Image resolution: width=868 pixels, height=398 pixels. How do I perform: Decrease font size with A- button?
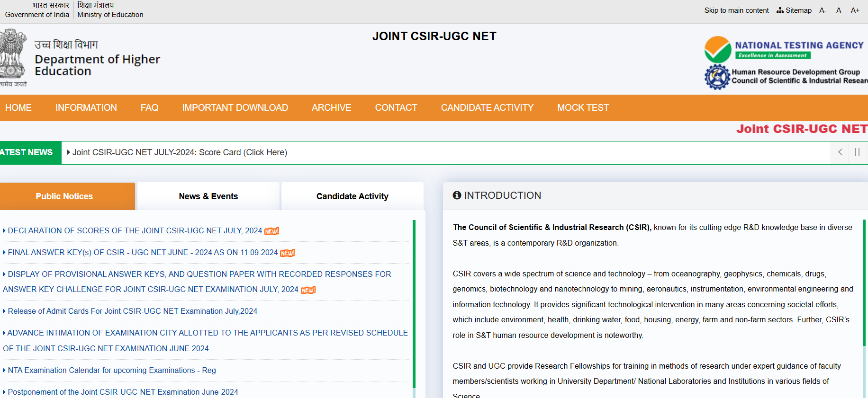(x=823, y=10)
